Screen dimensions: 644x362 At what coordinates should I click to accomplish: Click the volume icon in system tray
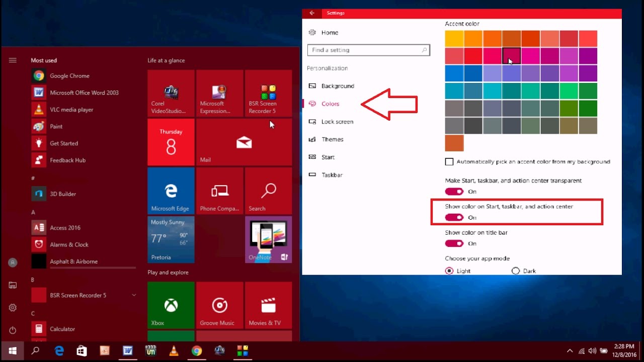(x=593, y=351)
